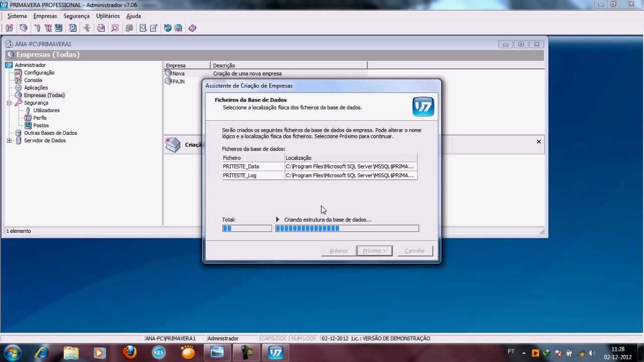The width and height of the screenshot is (644, 362).
Task: Select Empresas (Todas) tree item
Action: [x=44, y=95]
